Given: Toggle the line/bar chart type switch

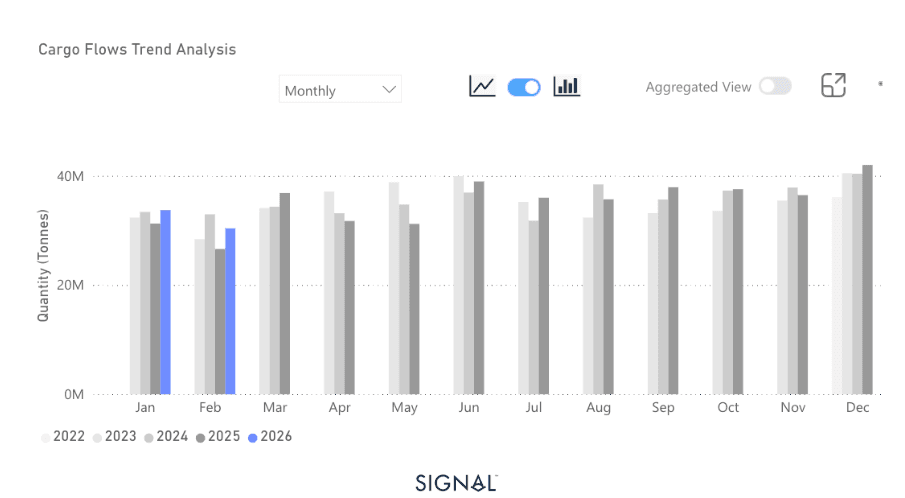Looking at the screenshot, I should (524, 87).
